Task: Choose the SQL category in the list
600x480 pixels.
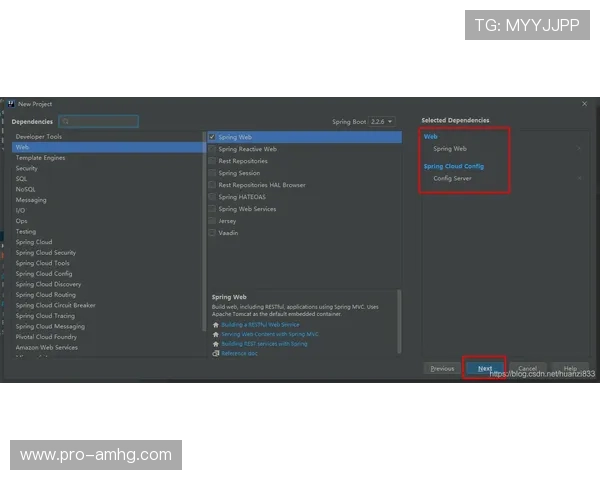Action: (x=22, y=179)
